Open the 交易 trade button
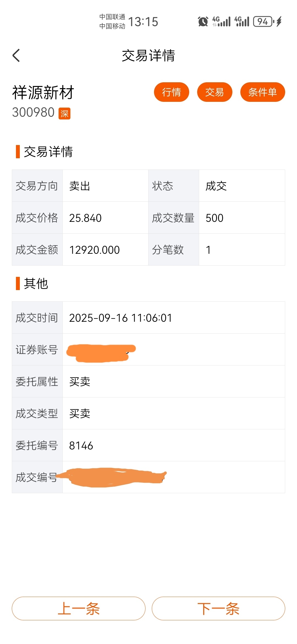Image resolution: width=297 pixels, height=644 pixels. (x=215, y=92)
